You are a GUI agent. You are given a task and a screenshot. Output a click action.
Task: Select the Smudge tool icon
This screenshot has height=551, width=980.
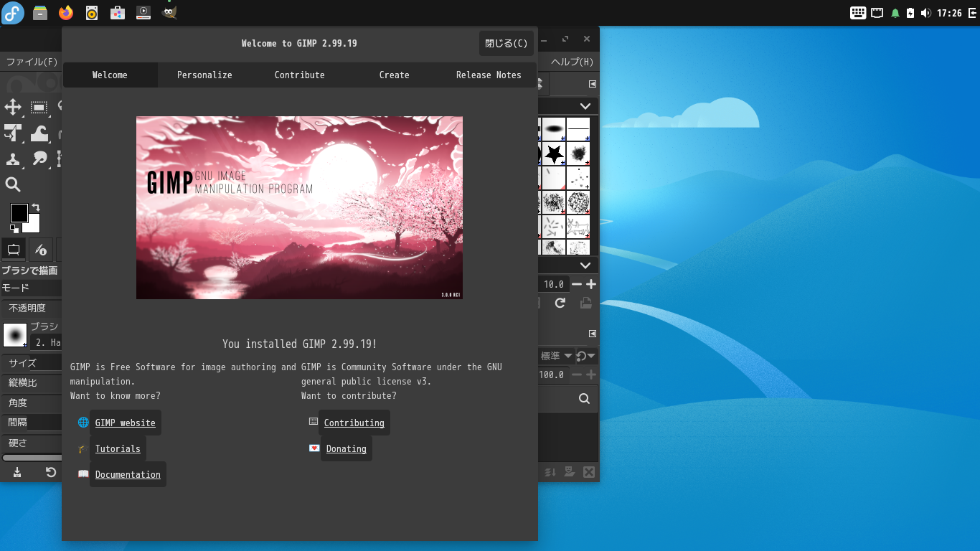coord(39,159)
